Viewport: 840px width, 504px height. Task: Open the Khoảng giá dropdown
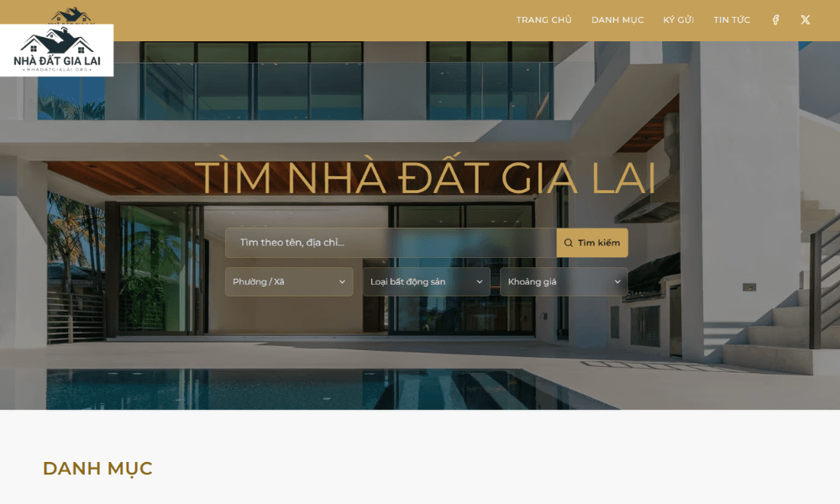click(563, 281)
